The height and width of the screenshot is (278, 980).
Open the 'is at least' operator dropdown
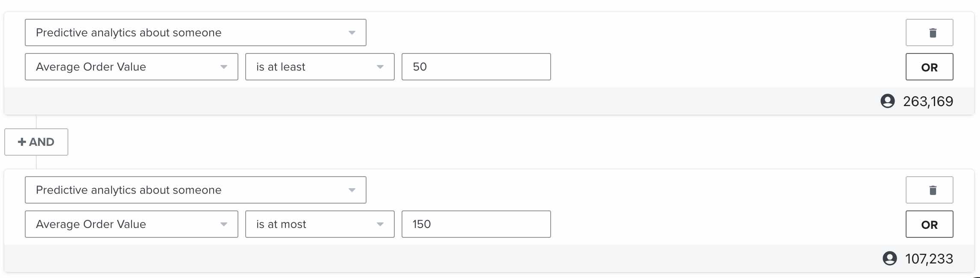point(320,67)
